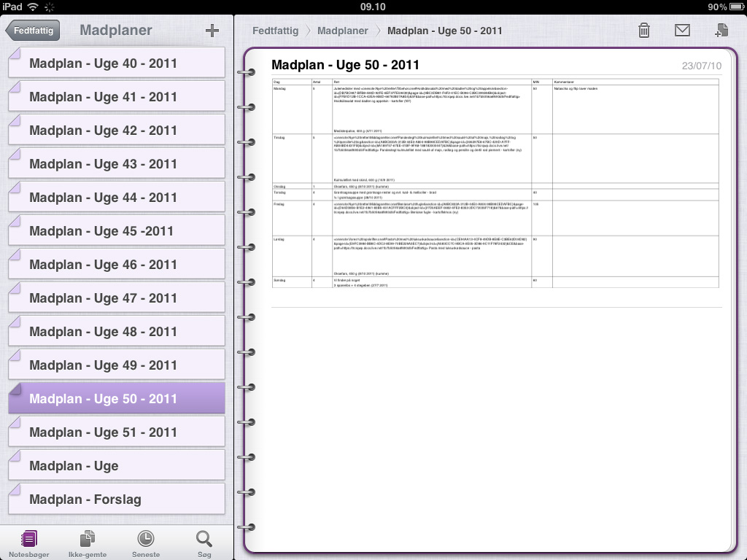
Task: Open page Madplan - Uge 40 - 2011
Action: pyautogui.click(x=117, y=63)
